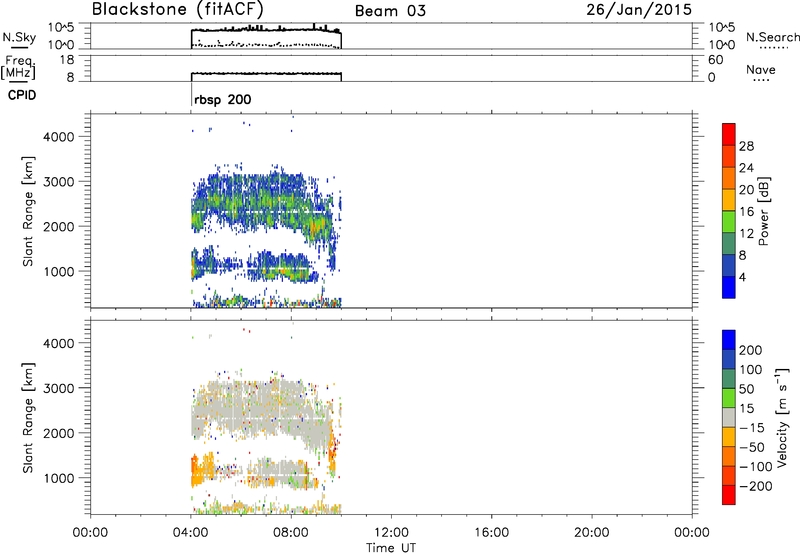Click the 'Blackstone (fitACF)' title text
Screen dimensions: 800x554
coord(177,9)
